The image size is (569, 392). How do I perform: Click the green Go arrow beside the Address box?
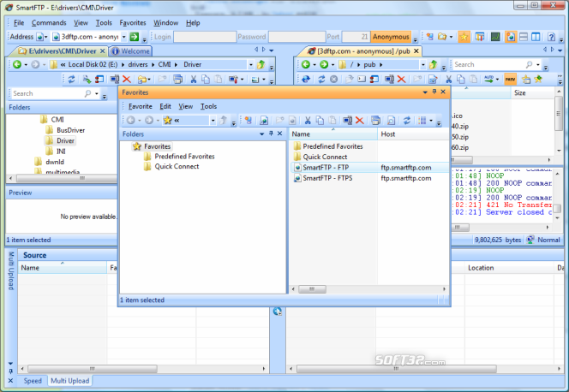pos(135,37)
